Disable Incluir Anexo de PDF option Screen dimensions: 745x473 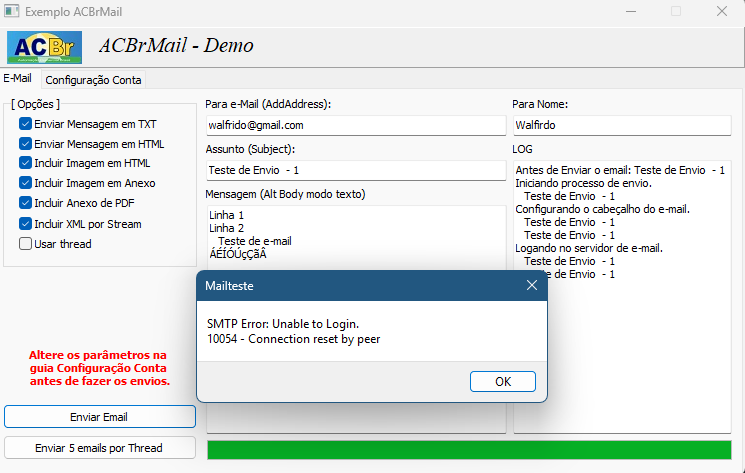[x=25, y=203]
